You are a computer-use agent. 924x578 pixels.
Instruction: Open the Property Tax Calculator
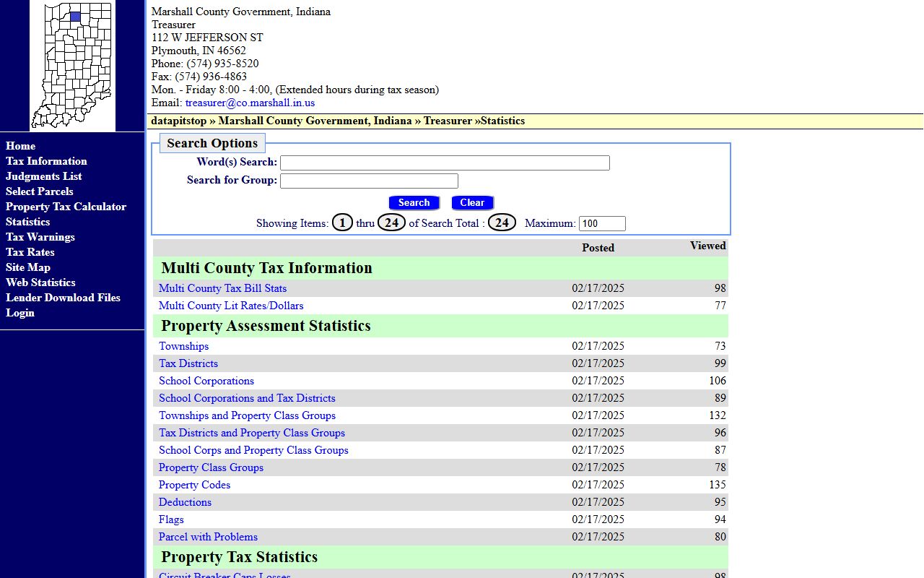pos(66,207)
